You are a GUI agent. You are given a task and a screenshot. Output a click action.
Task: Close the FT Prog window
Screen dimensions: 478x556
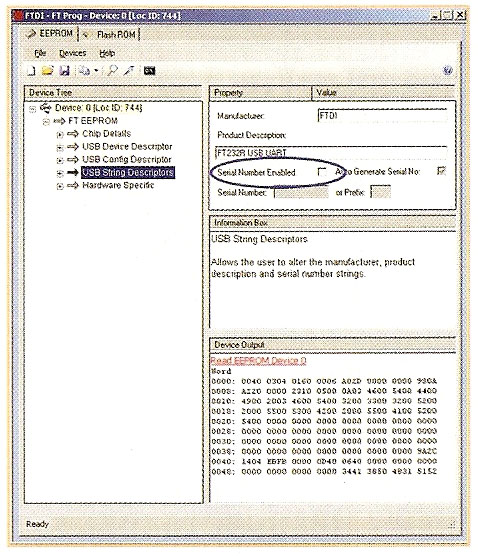coord(460,15)
